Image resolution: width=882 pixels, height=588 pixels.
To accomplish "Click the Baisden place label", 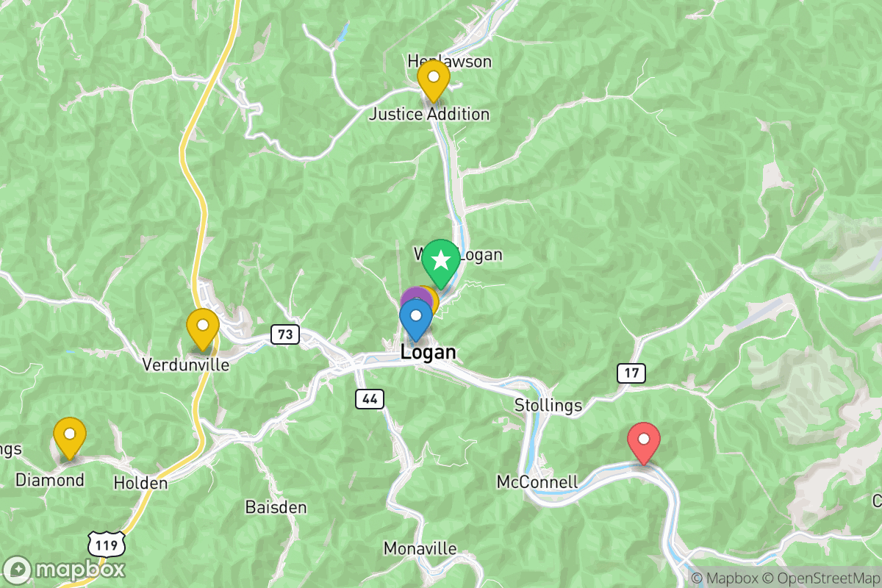I will click(x=276, y=507).
